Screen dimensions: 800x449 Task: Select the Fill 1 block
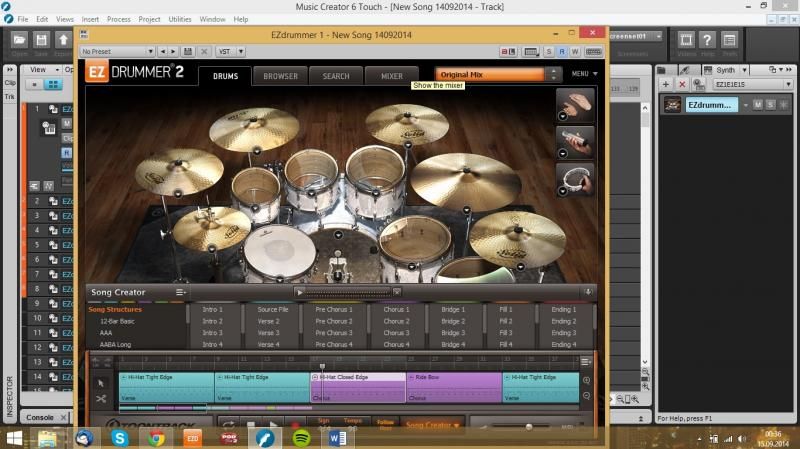506,310
